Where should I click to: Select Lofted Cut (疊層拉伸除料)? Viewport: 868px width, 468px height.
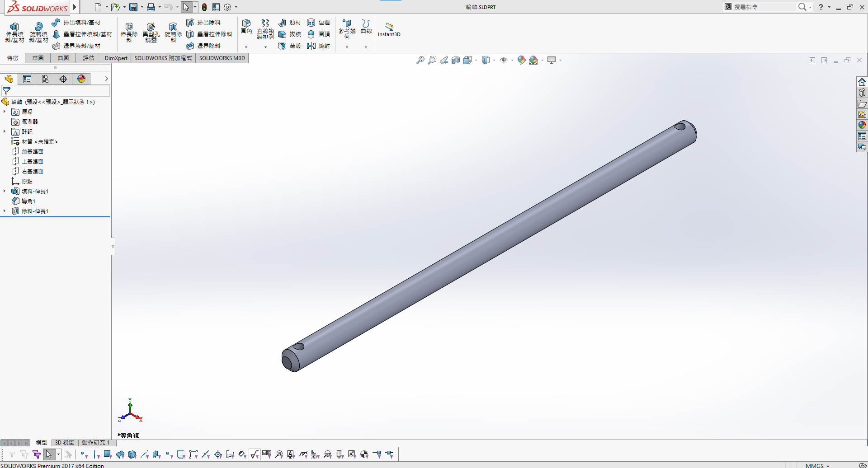[x=209, y=34]
